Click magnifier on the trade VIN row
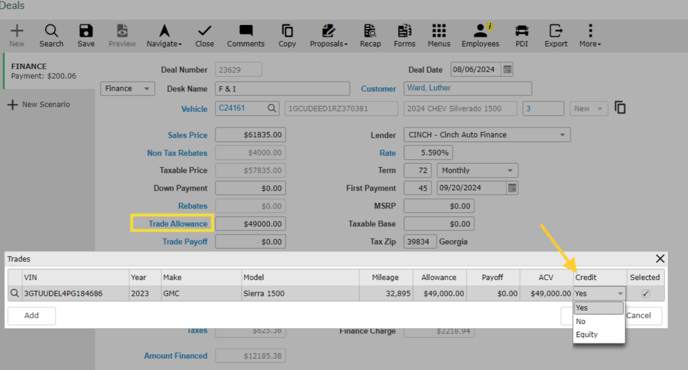This screenshot has width=688, height=370. tap(14, 293)
